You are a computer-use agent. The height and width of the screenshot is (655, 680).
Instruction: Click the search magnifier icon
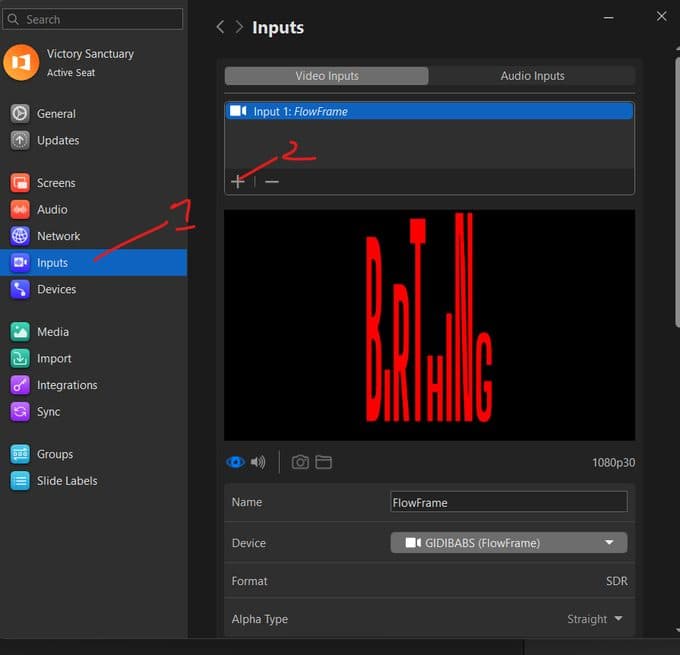click(x=13, y=19)
